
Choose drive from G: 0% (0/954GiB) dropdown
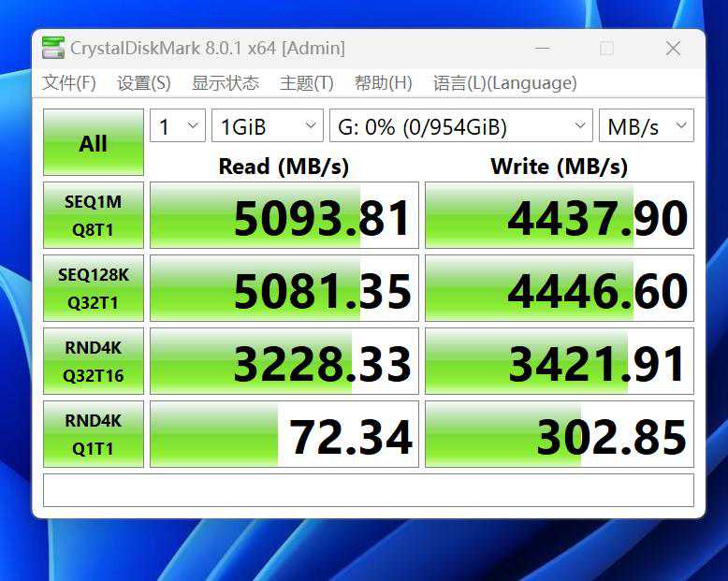click(x=460, y=126)
